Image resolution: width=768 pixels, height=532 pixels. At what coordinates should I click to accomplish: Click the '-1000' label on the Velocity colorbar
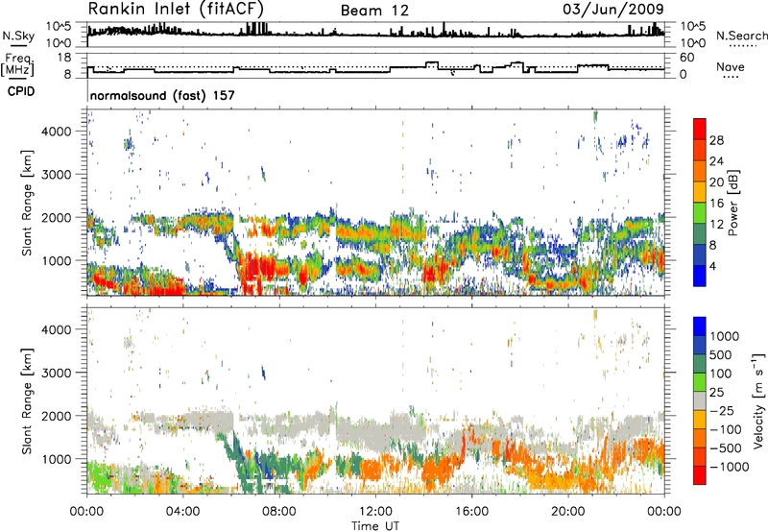pyautogui.click(x=729, y=467)
